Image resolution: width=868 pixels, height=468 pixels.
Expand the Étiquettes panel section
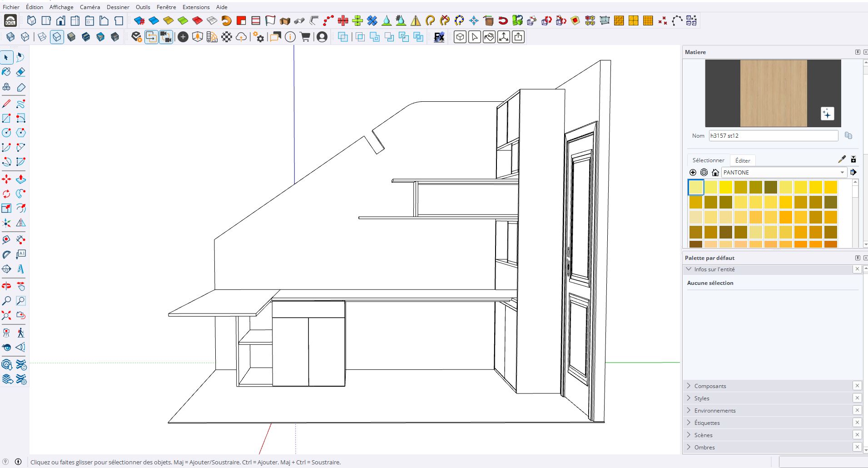[x=707, y=423]
